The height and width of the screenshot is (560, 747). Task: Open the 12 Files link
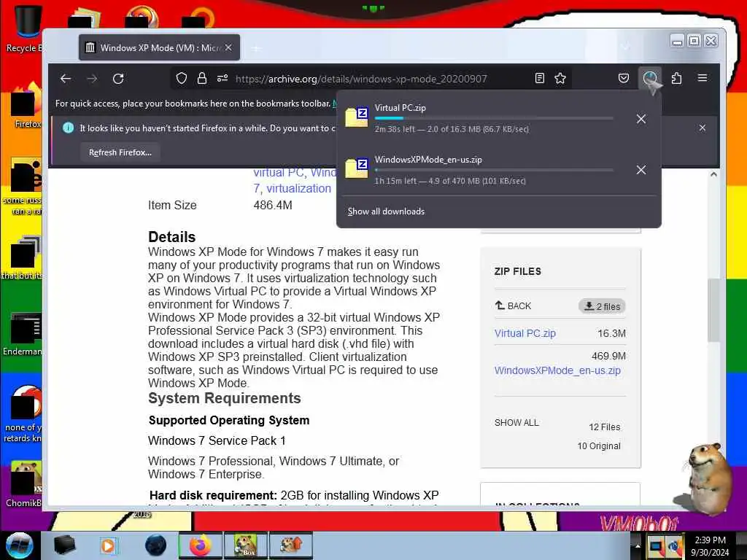coord(605,427)
